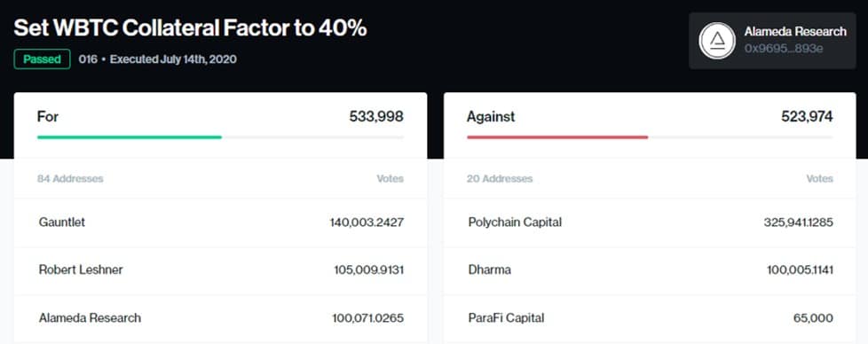The image size is (868, 344).
Task: Click the 84 Addresses label
Action: (70, 178)
